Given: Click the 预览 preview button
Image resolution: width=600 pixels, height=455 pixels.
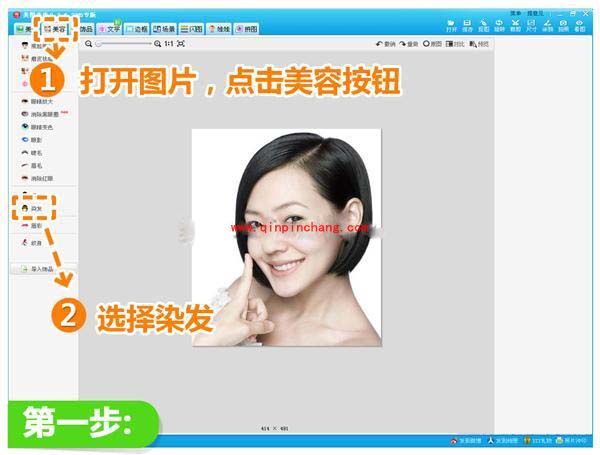Looking at the screenshot, I should tap(479, 44).
